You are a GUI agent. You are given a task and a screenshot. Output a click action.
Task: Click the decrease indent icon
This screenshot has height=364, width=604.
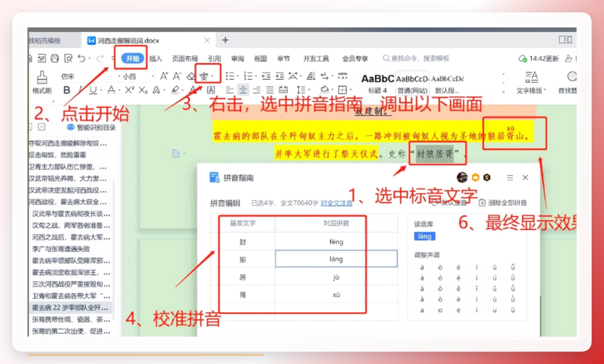[266, 76]
